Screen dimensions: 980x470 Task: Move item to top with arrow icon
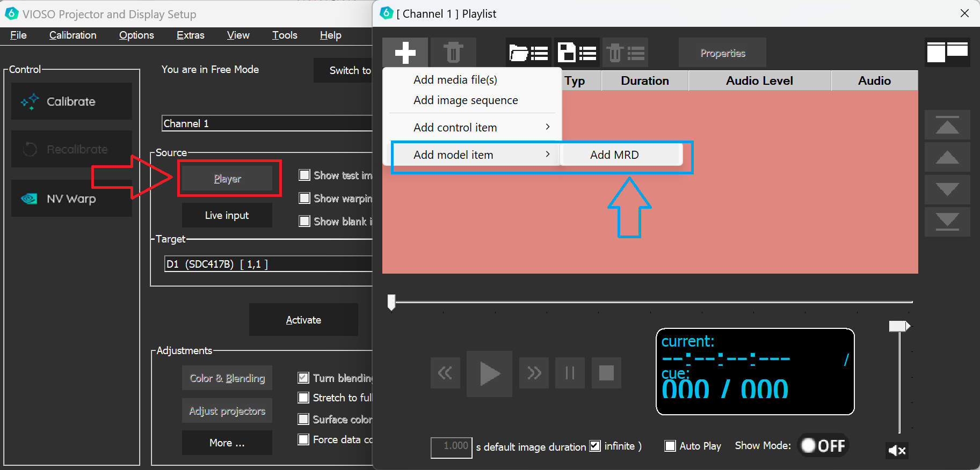point(947,126)
